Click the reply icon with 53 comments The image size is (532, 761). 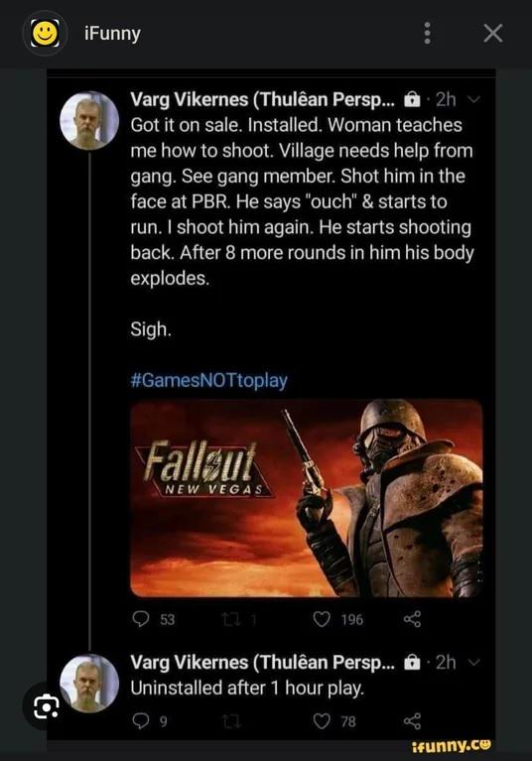coord(141,619)
